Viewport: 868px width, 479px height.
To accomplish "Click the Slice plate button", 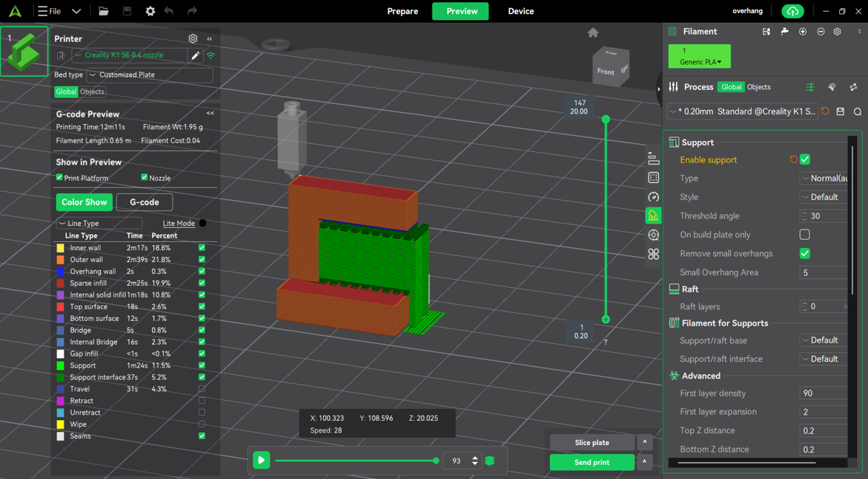I will [592, 442].
